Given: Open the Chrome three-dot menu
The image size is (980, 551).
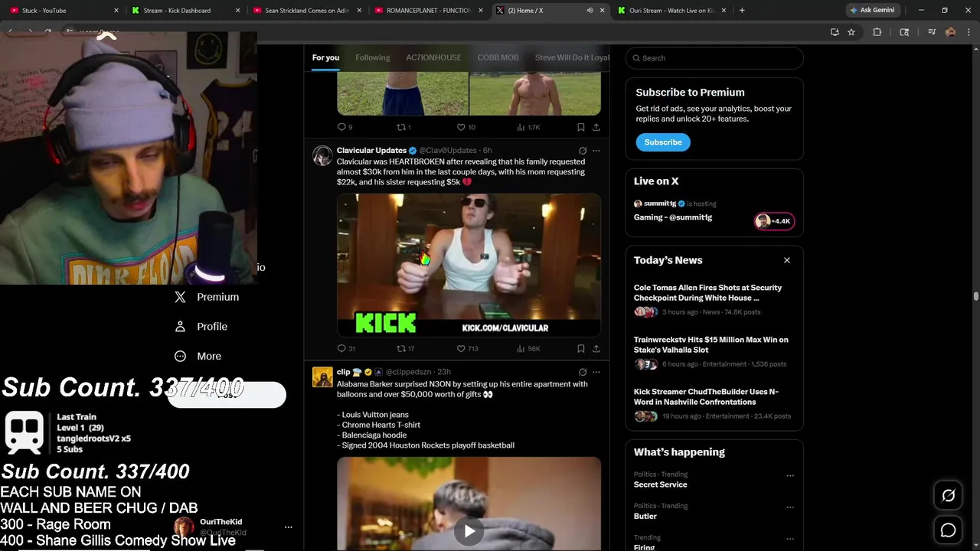Looking at the screenshot, I should (x=969, y=32).
